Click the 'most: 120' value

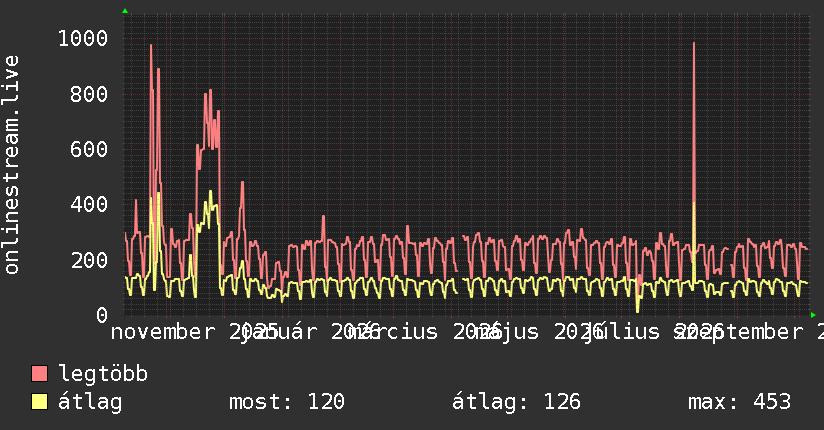click(x=287, y=402)
